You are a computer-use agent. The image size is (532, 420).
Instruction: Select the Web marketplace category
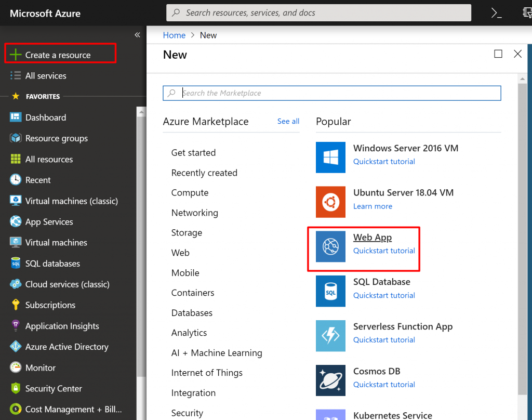click(x=180, y=253)
